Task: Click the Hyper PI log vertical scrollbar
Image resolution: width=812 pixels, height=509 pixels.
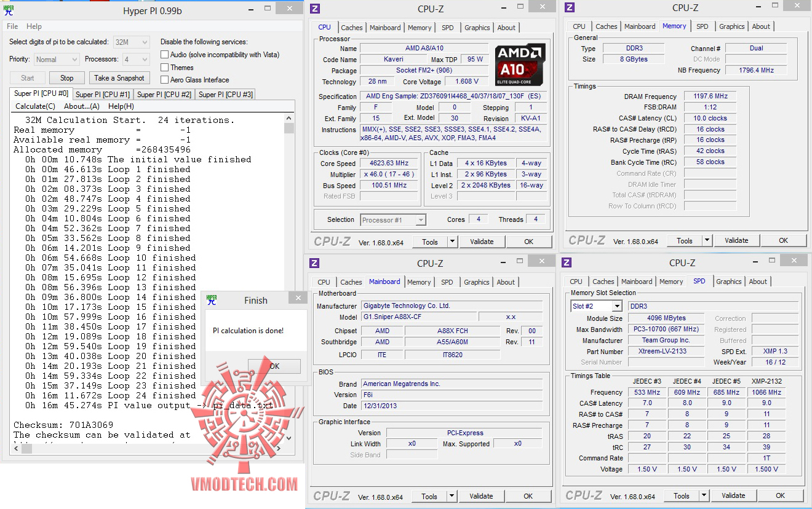Action: [x=289, y=278]
